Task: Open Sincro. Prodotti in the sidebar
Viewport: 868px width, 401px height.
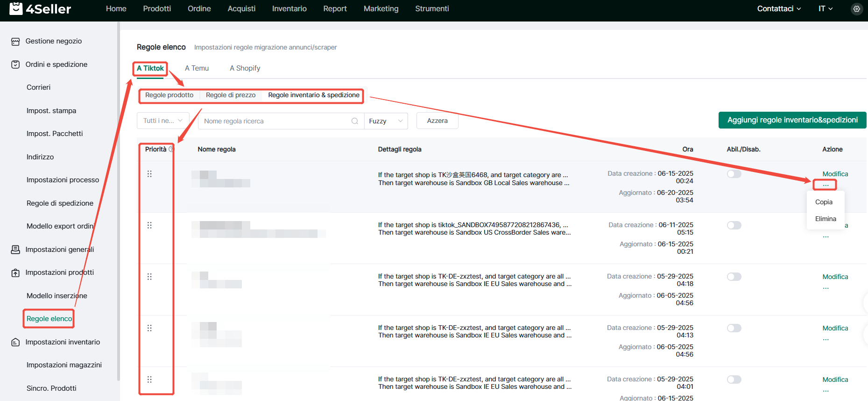Action: [x=51, y=388]
